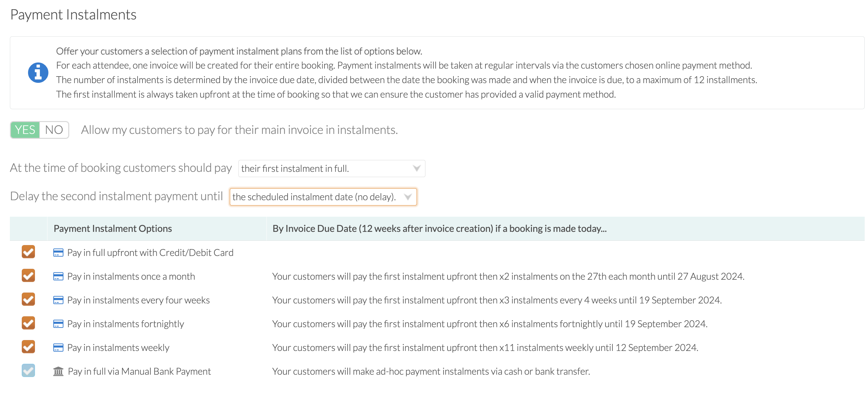Click card icon beside instalments every four weeks
The image size is (868, 407).
58,300
